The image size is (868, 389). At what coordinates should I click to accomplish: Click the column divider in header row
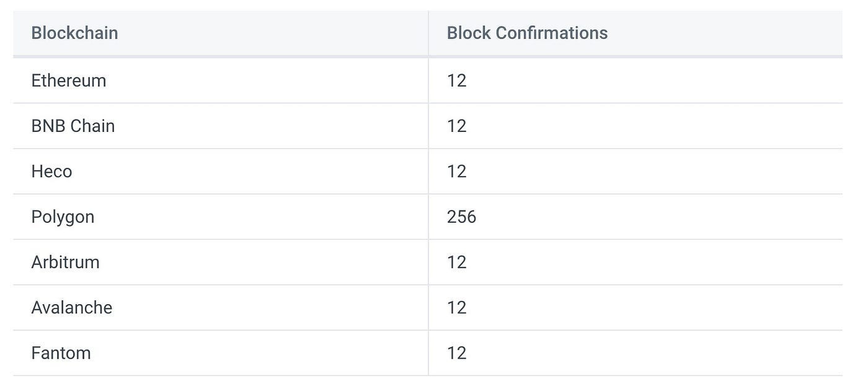point(428,33)
